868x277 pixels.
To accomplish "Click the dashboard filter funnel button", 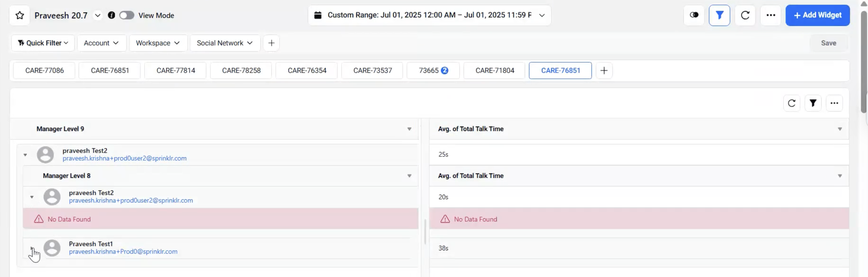I will click(x=719, y=15).
